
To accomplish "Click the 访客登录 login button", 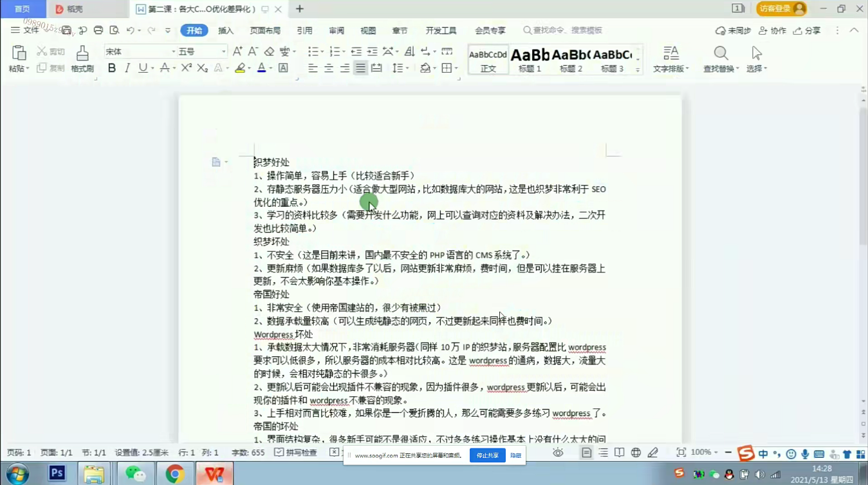I will point(781,8).
